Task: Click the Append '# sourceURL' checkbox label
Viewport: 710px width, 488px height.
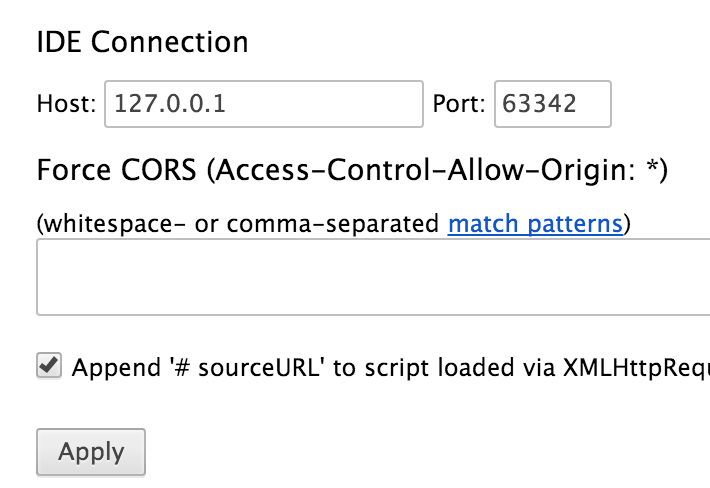Action: (390, 367)
